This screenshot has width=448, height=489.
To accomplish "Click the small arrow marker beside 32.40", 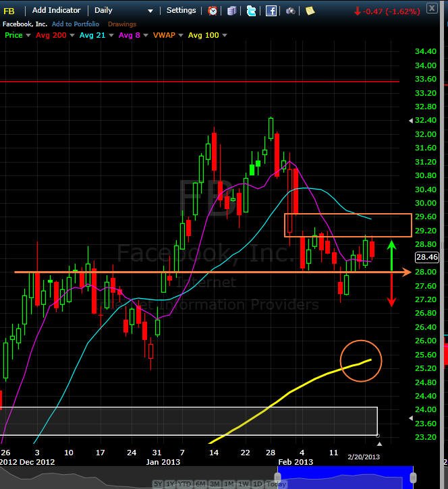I will coord(411,120).
